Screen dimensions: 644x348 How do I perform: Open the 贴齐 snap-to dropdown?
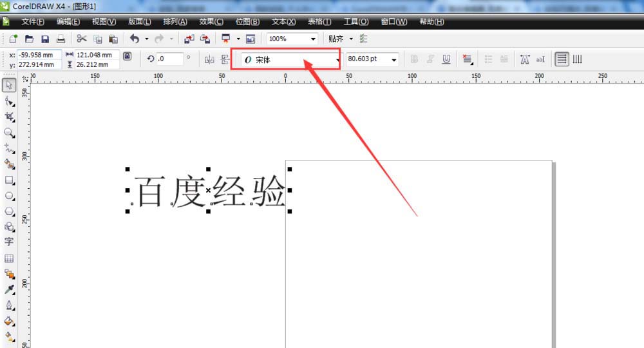351,39
